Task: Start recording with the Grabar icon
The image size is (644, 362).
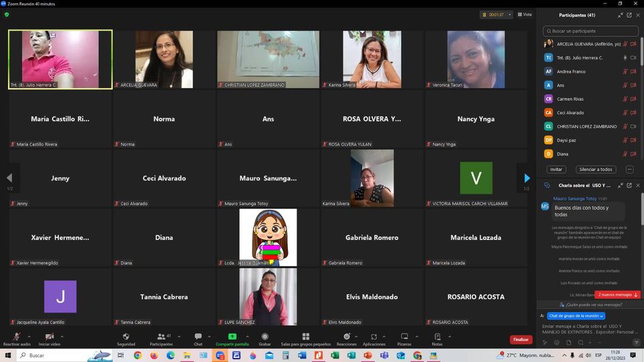Action: pos(265,337)
